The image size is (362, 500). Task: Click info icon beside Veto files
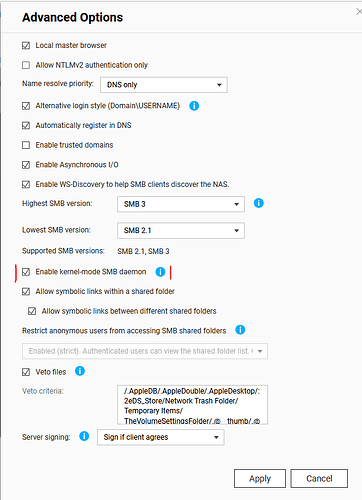80,371
